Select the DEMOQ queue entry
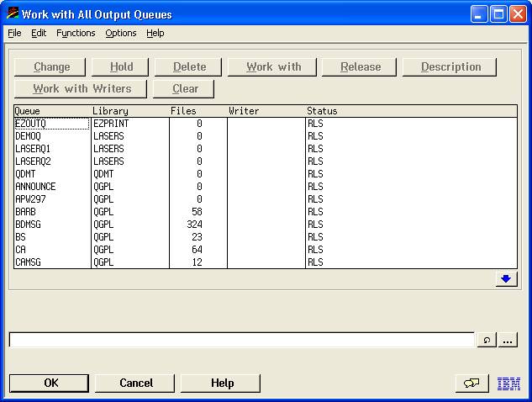 (29, 136)
